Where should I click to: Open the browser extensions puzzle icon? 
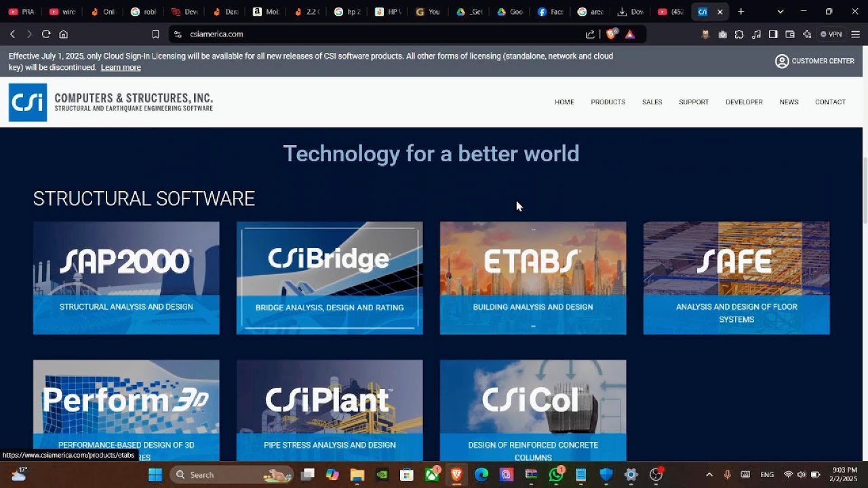(739, 34)
